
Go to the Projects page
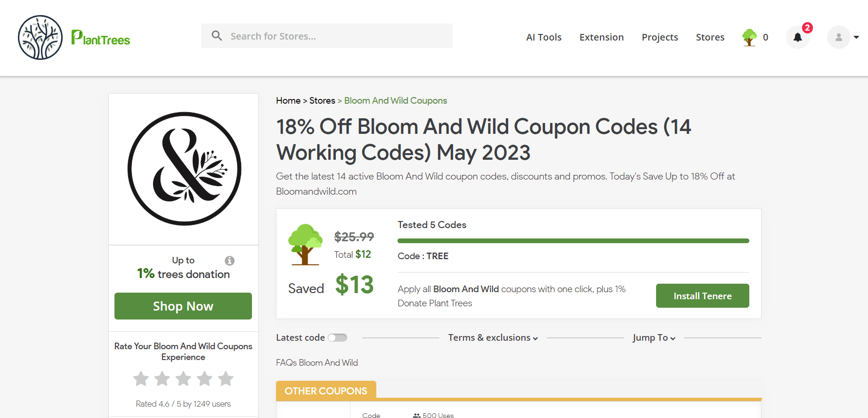[659, 37]
